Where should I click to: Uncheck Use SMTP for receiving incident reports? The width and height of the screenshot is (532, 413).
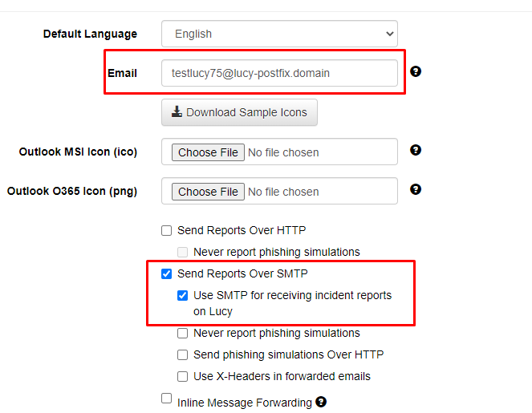tap(182, 295)
